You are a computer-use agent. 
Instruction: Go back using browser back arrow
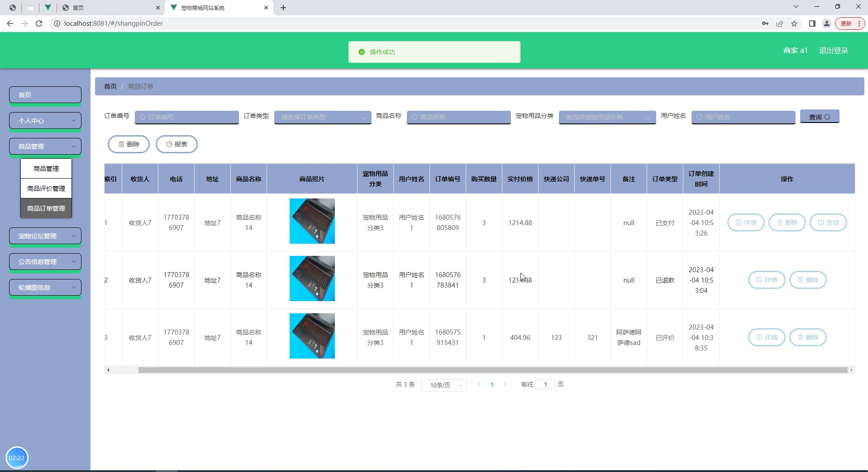click(x=10, y=24)
